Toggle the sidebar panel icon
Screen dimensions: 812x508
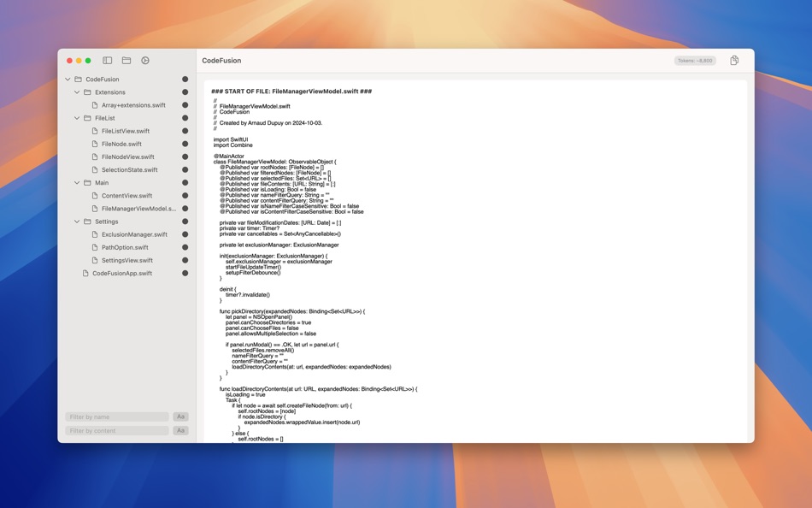pyautogui.click(x=107, y=61)
